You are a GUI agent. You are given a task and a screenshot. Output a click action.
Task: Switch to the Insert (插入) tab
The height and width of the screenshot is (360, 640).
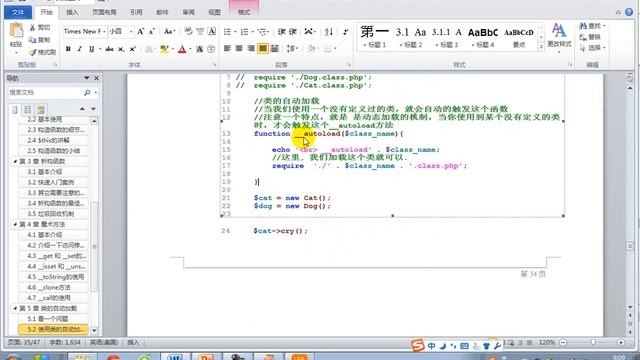[72, 12]
